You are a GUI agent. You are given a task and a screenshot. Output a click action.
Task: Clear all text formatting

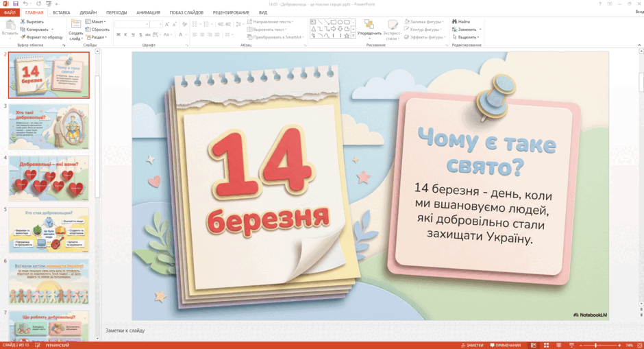(x=184, y=25)
